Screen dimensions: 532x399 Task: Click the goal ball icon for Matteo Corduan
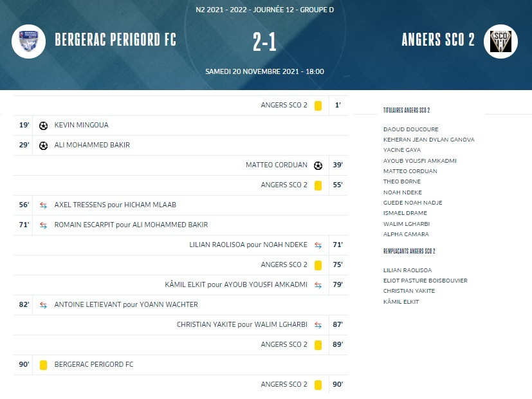tap(318, 165)
